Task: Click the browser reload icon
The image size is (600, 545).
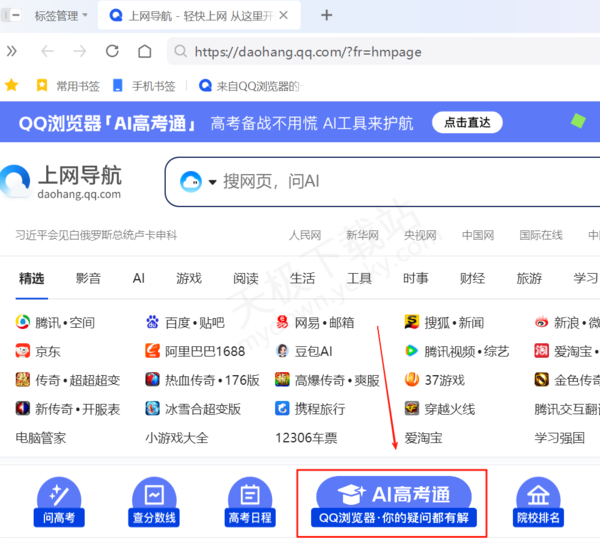Action: 112,51
